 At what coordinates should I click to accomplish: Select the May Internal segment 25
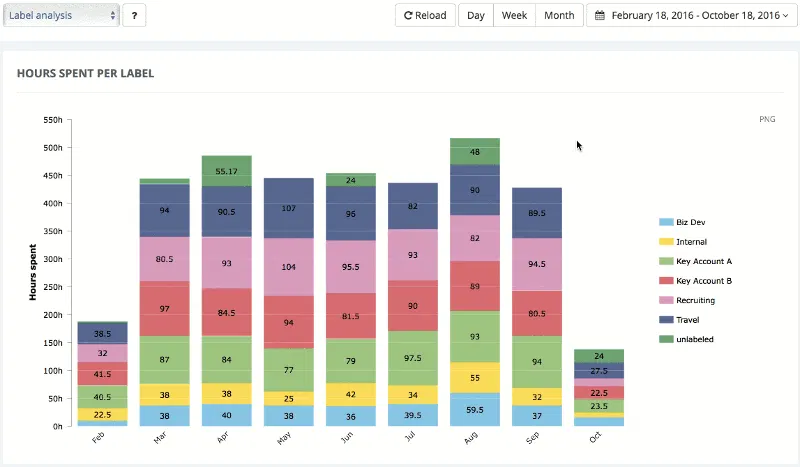[x=289, y=399]
